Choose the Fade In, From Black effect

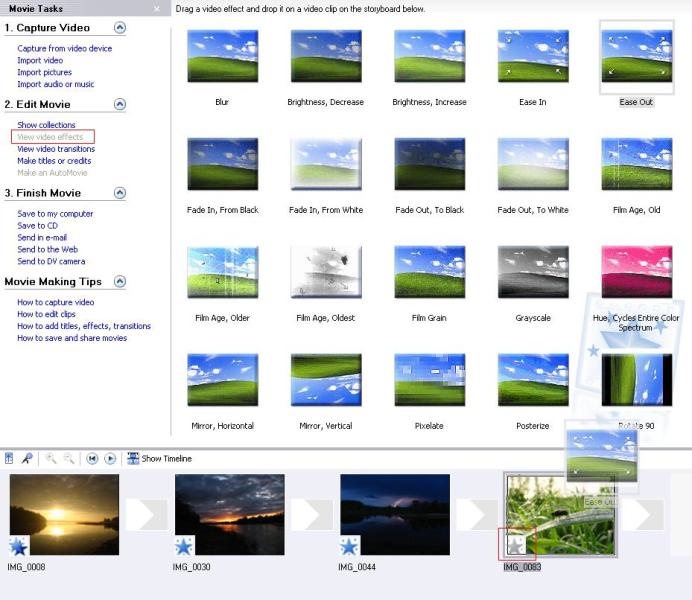(222, 164)
